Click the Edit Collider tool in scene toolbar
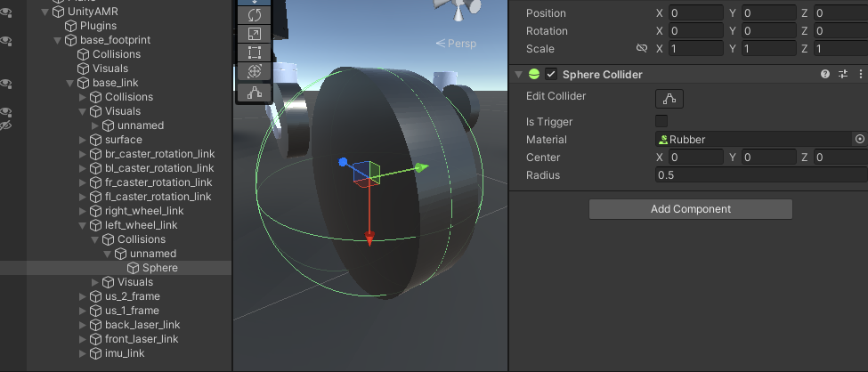The image size is (868, 372). click(x=254, y=92)
